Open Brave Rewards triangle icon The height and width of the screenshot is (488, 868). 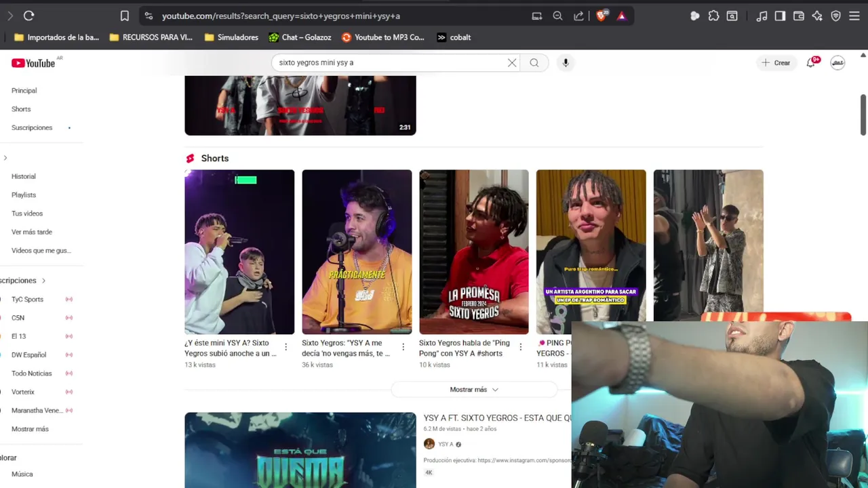(622, 16)
